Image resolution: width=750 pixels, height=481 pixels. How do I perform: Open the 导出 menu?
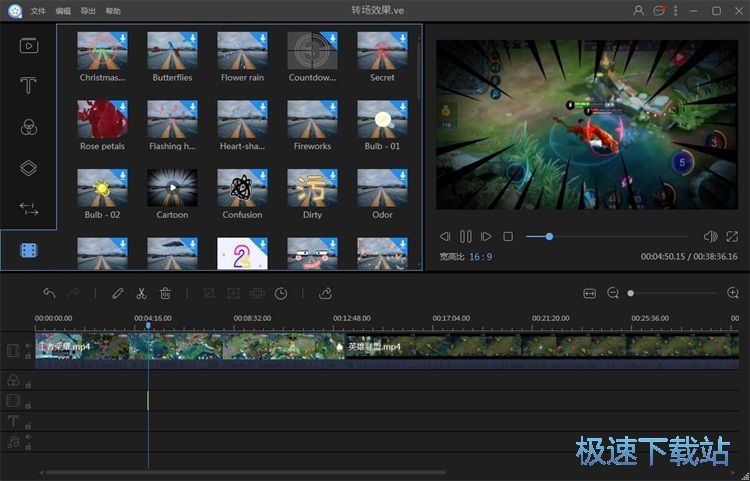(88, 11)
